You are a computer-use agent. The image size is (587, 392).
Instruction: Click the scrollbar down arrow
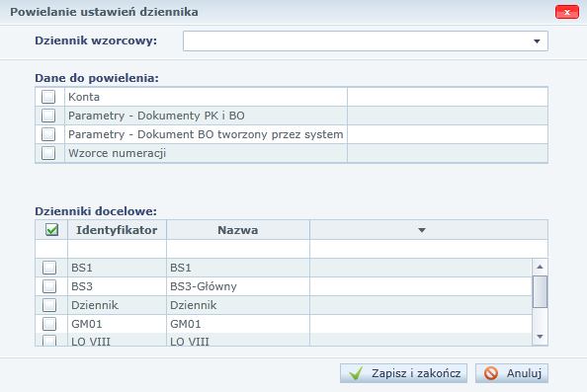pyautogui.click(x=540, y=337)
